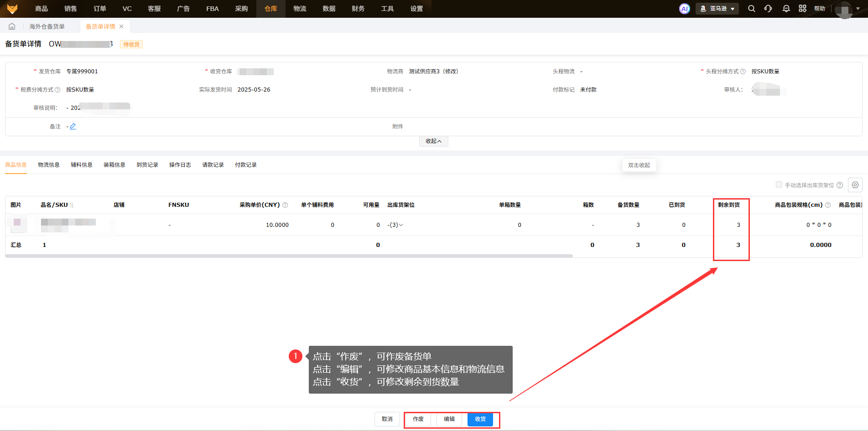Open the 采购 top menu
Screen dimensions: 868x431
[241, 9]
